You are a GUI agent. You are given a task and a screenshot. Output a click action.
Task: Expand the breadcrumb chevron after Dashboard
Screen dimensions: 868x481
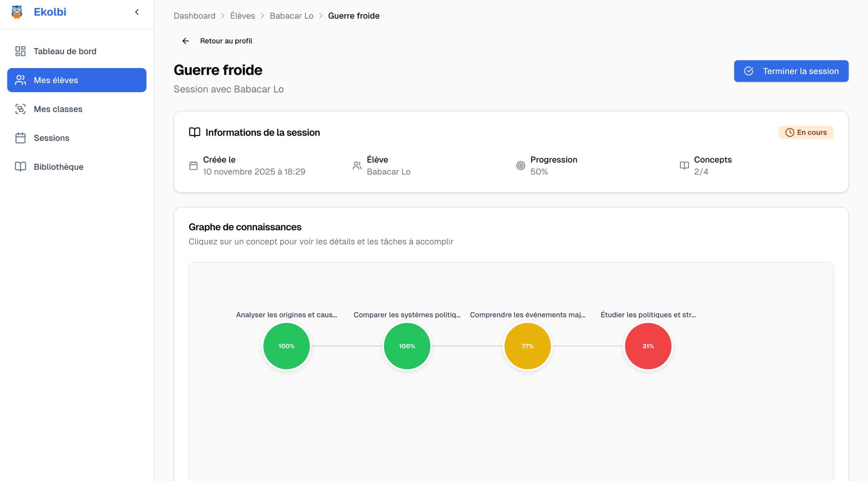(x=223, y=16)
